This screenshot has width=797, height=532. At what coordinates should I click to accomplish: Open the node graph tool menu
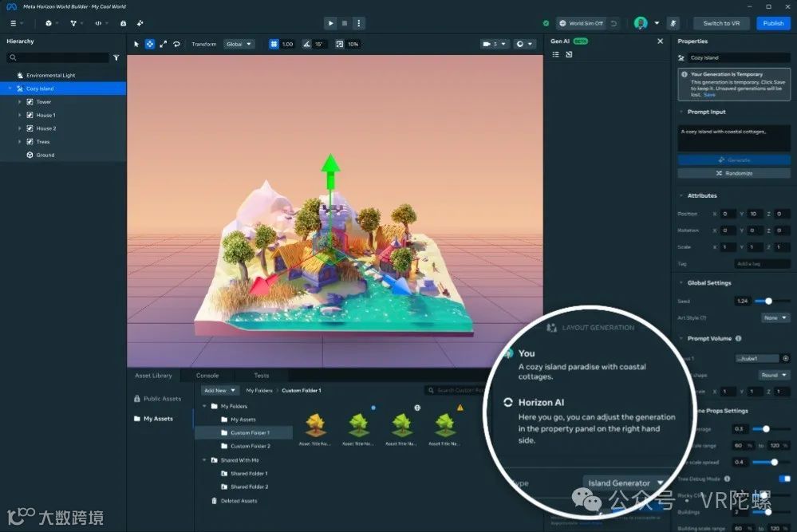(73, 23)
